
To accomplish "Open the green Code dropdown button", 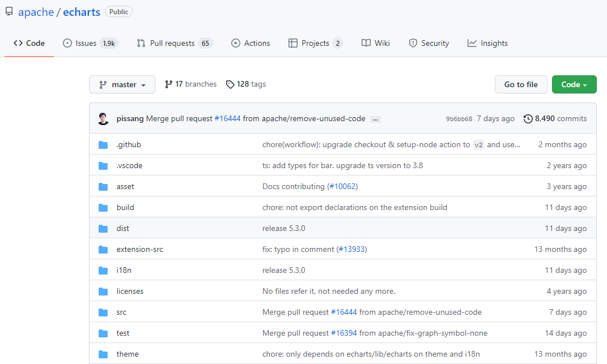I will tap(574, 84).
